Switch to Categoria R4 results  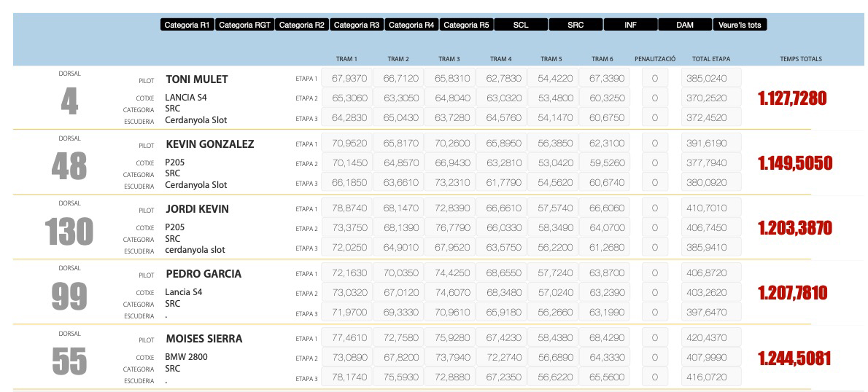tap(411, 25)
